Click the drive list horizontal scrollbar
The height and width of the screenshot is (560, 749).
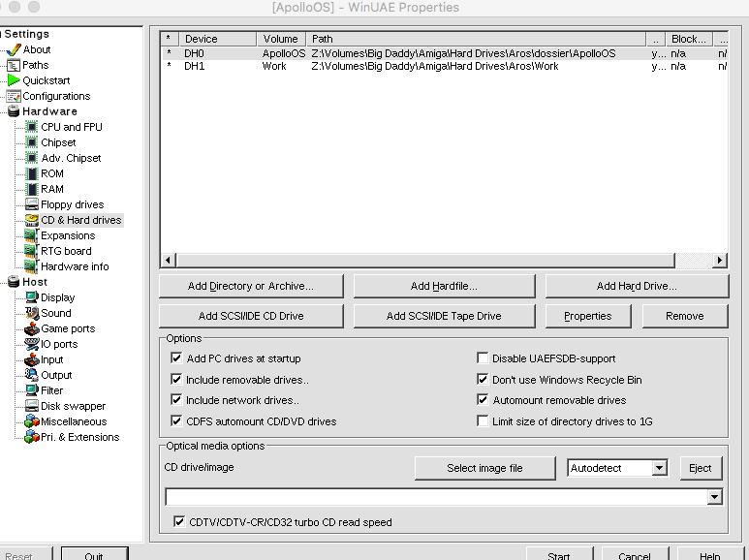(425, 260)
